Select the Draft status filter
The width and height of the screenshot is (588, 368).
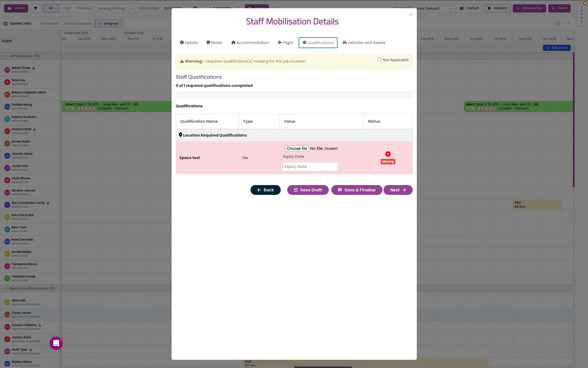pyautogui.click(x=67, y=8)
